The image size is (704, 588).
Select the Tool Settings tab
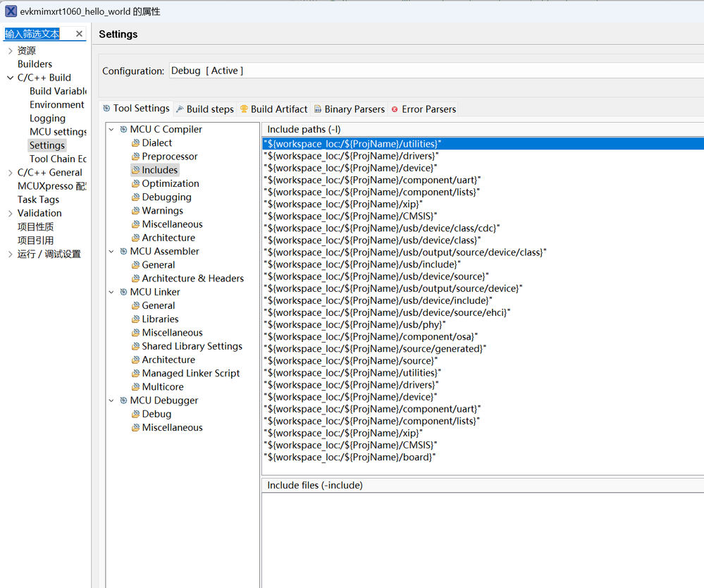(136, 109)
